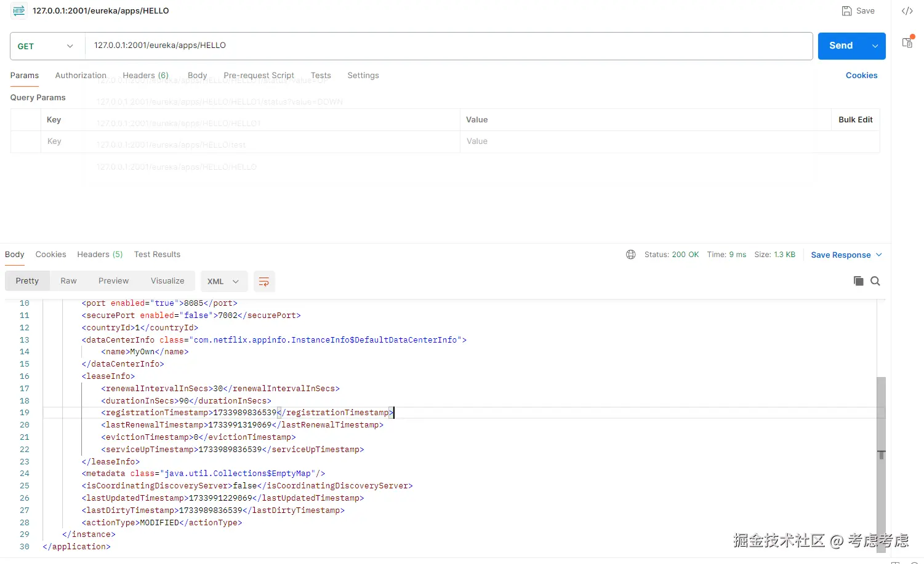Open the Pre-request Script tab
The width and height of the screenshot is (924, 564).
point(259,76)
